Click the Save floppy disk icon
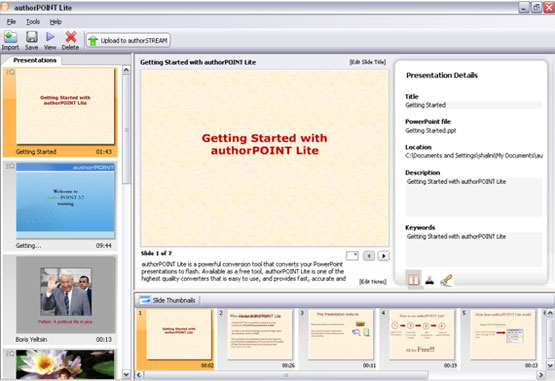 pos(32,36)
